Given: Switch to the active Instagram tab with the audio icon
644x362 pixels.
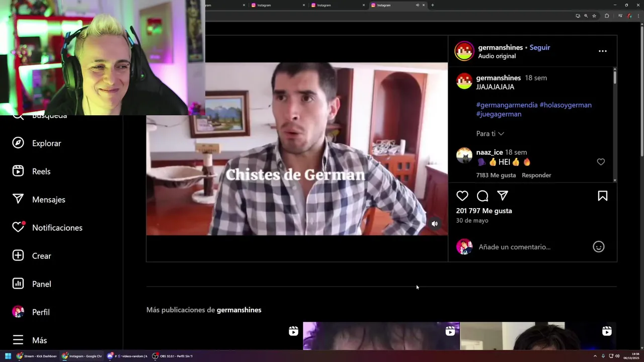Looking at the screenshot, I should click(x=397, y=5).
